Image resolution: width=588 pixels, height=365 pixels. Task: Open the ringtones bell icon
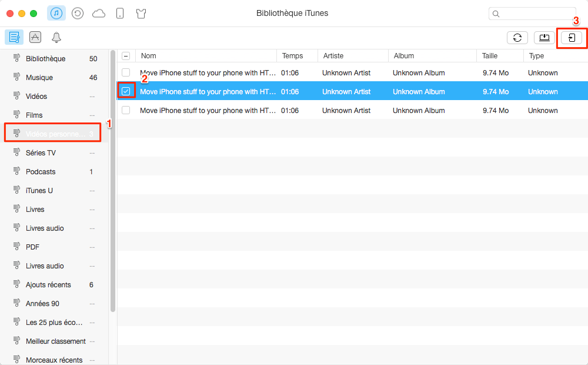(56, 37)
